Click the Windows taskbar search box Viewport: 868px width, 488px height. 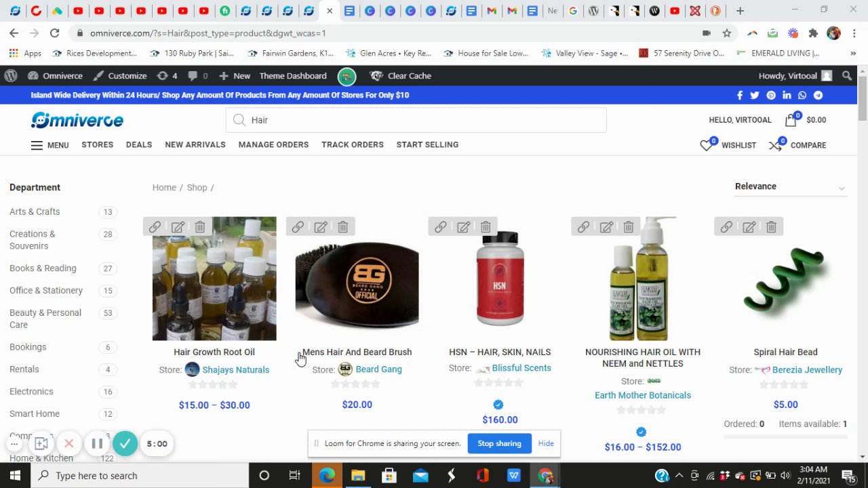[x=140, y=476]
